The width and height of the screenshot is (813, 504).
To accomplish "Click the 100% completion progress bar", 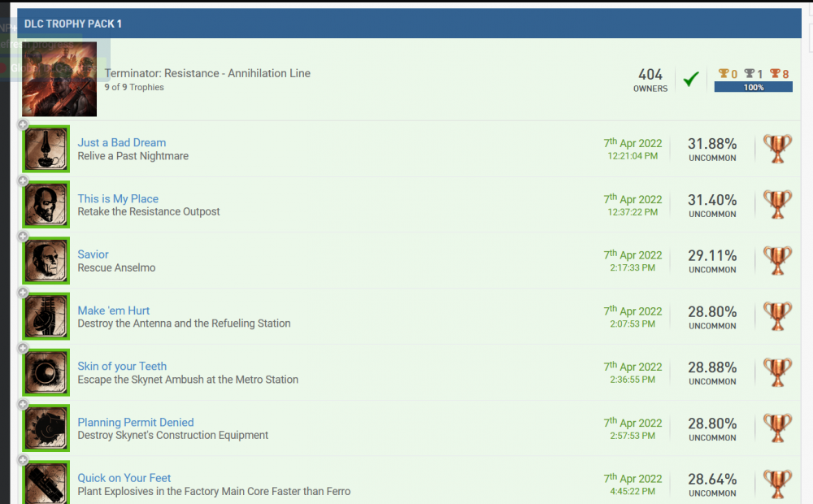I will 753,87.
